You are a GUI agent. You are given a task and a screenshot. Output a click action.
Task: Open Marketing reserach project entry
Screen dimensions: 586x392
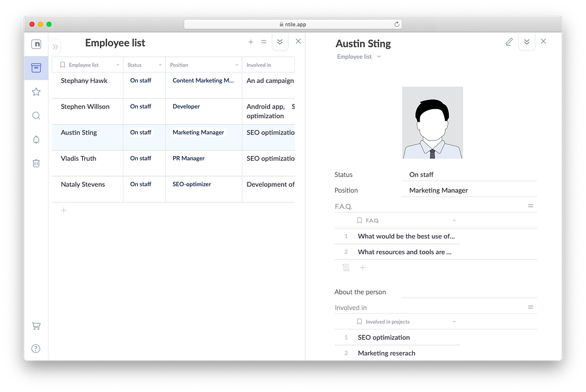coord(387,353)
